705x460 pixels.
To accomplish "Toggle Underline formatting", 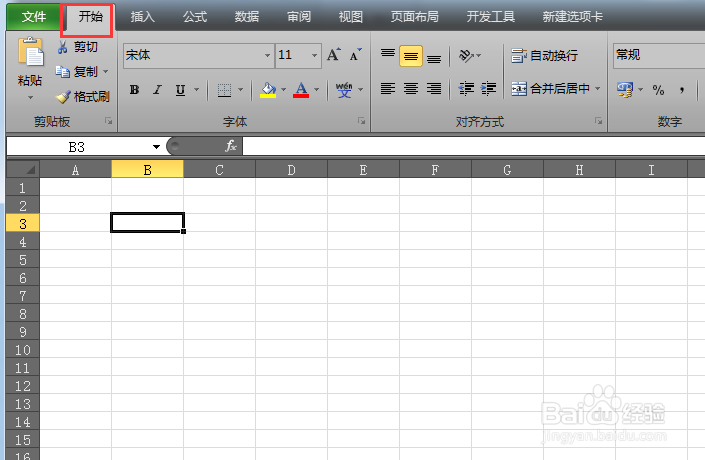I will click(x=180, y=89).
